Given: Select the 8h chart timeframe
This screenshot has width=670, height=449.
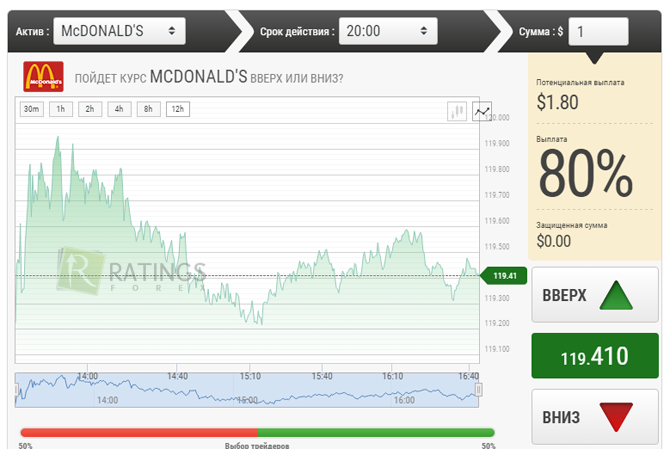Looking at the screenshot, I should click(148, 109).
